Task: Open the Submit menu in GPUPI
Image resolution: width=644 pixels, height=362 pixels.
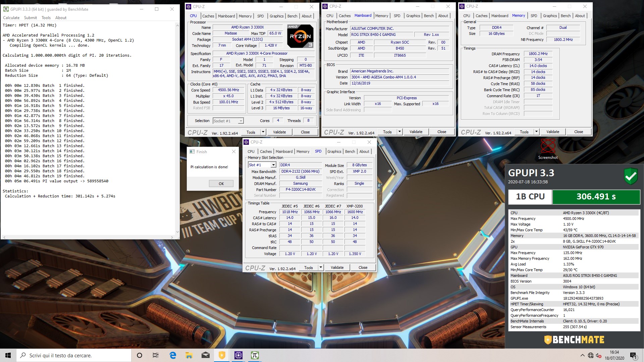Action: click(31, 18)
